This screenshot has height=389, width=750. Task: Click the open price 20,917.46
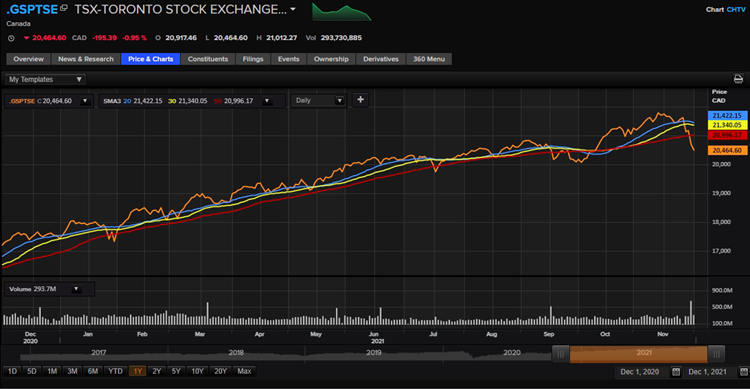[x=181, y=38]
